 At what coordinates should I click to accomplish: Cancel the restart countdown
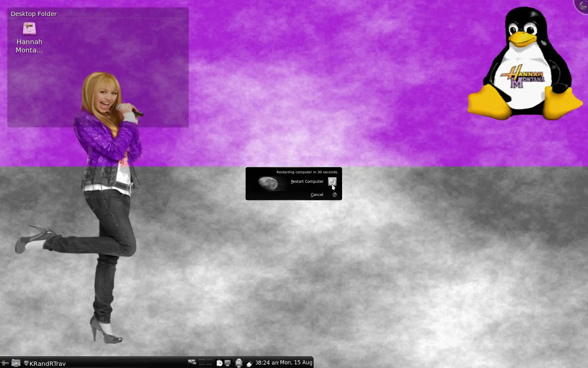click(x=317, y=195)
